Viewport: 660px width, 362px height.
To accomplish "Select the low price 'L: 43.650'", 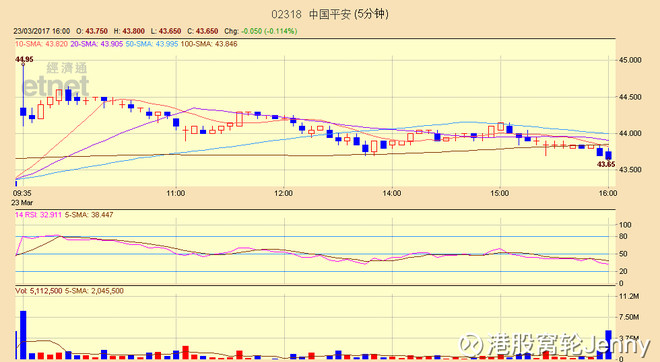I will (x=166, y=31).
